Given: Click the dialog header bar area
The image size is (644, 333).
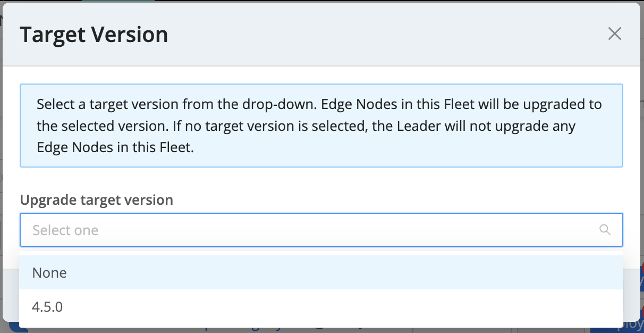Looking at the screenshot, I should pyautogui.click(x=372, y=35).
